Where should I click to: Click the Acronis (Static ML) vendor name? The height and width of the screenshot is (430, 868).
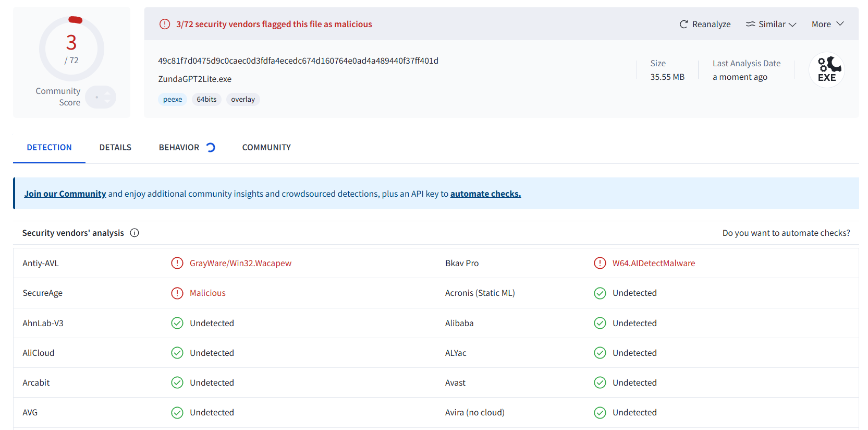click(480, 293)
